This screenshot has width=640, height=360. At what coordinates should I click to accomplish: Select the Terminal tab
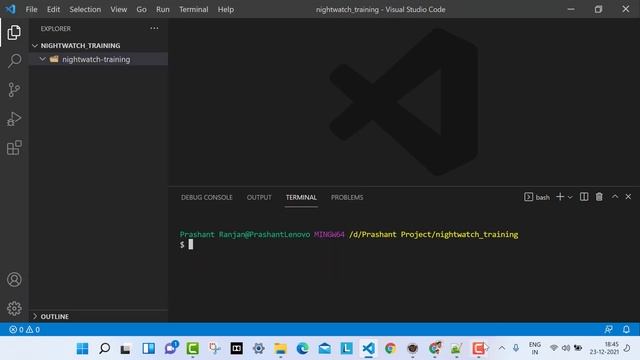point(301,197)
